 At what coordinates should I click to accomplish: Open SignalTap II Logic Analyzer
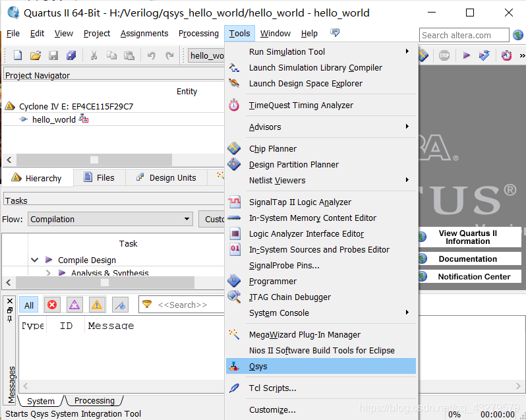click(x=321, y=202)
